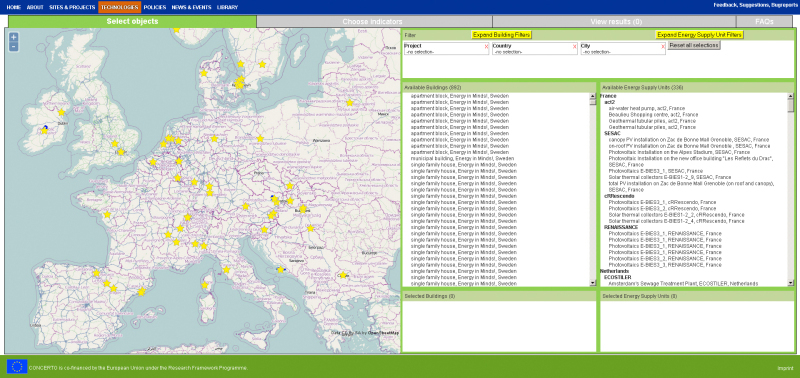Image resolution: width=800 pixels, height=378 pixels.
Task: Open OpenStreetMap attribution link
Action: point(383,333)
